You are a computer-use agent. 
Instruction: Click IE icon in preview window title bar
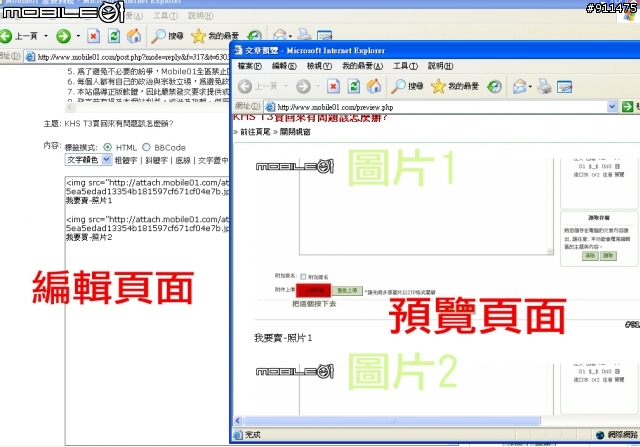click(238, 50)
